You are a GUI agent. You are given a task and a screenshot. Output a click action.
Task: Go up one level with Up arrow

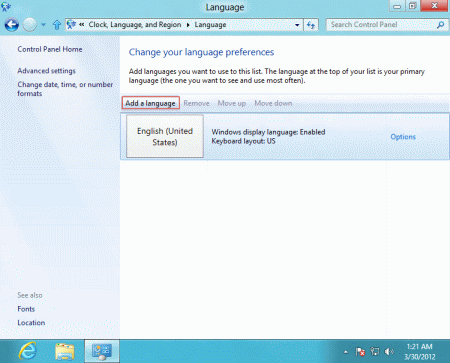(x=57, y=25)
